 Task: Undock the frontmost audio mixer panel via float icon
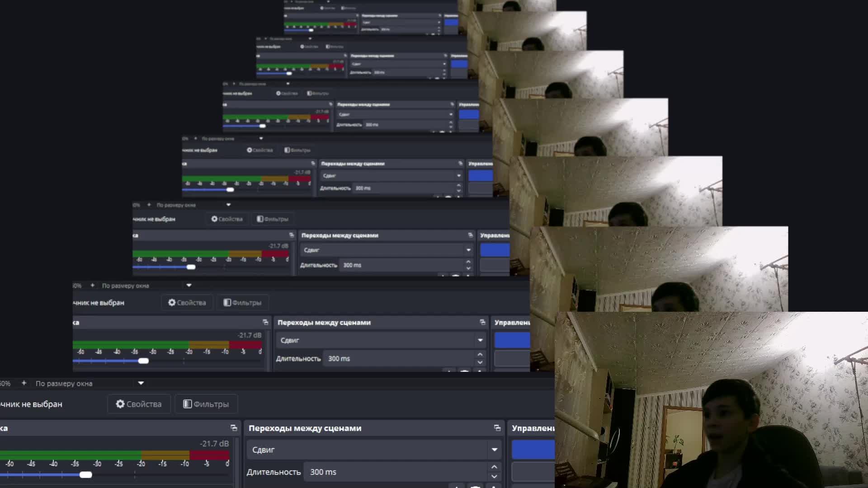[234, 428]
